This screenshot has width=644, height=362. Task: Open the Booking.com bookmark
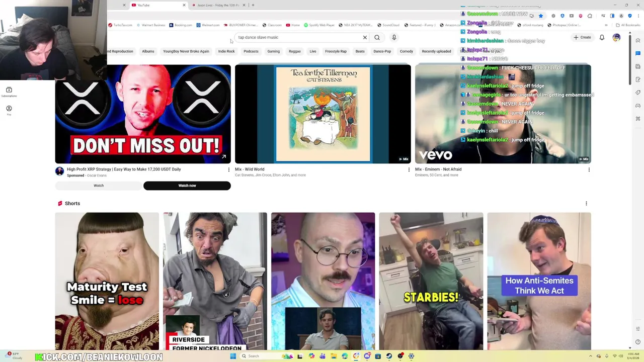coord(181,25)
